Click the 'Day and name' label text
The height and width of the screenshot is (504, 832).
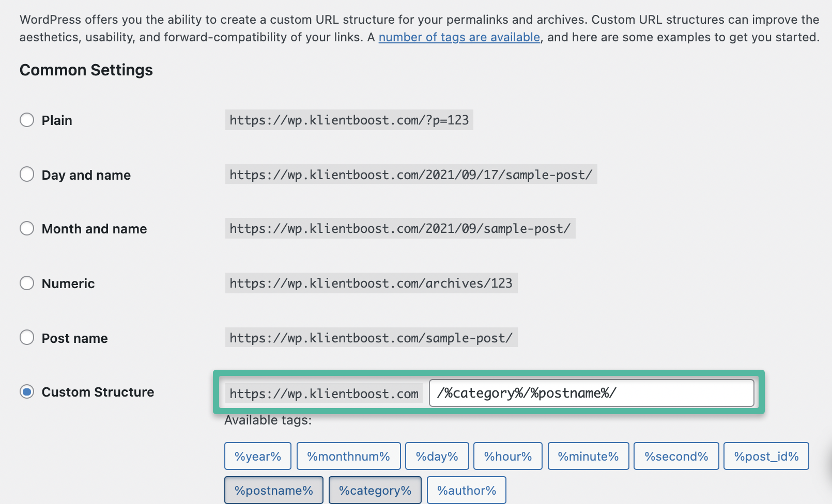[x=86, y=175]
